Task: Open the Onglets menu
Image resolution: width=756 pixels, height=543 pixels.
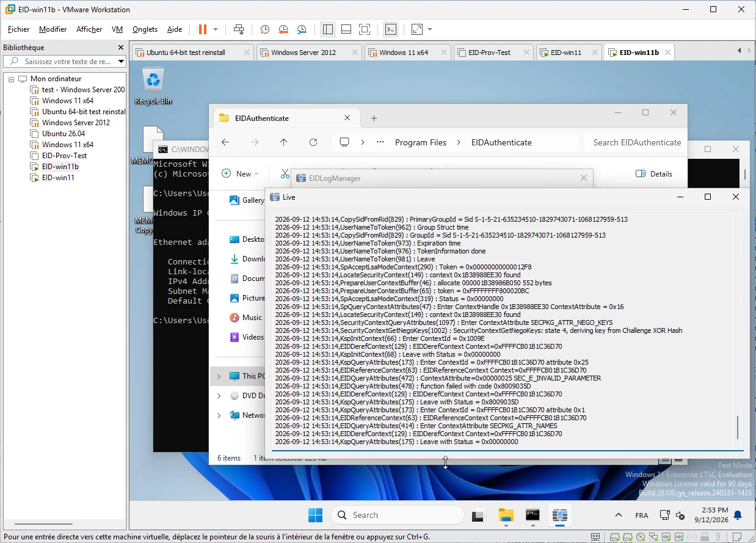Action: (x=145, y=29)
